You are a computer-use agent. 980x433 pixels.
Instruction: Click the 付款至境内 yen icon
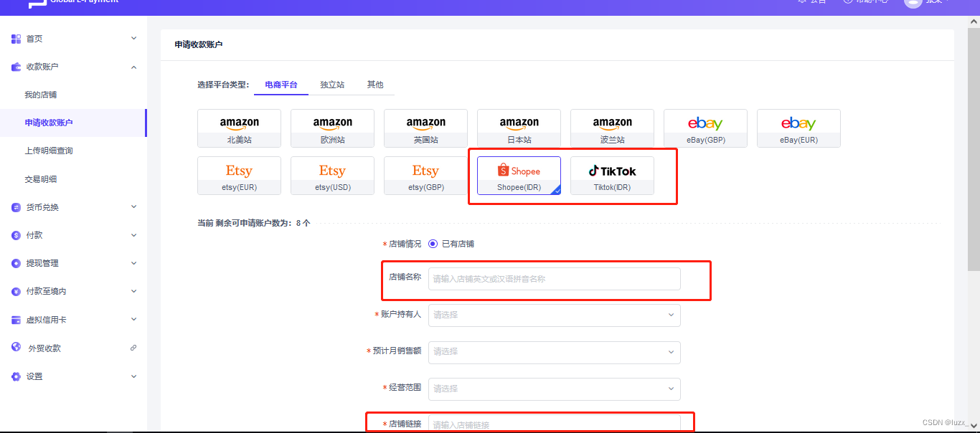16,292
